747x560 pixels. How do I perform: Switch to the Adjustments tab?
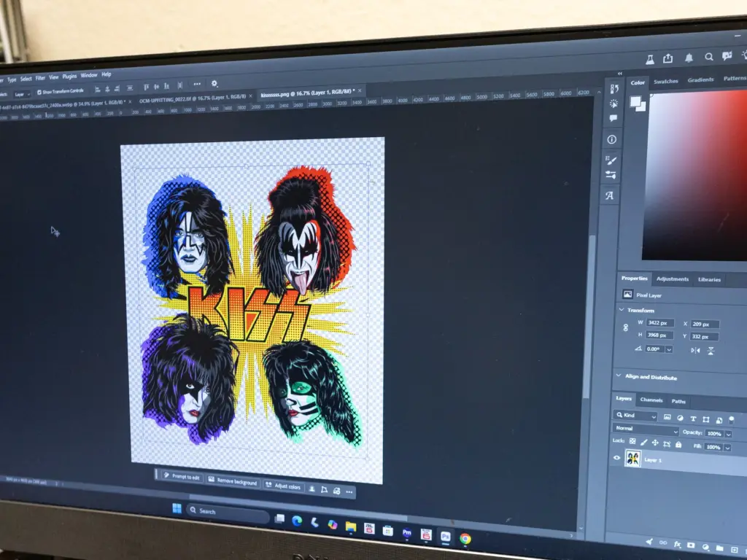672,279
